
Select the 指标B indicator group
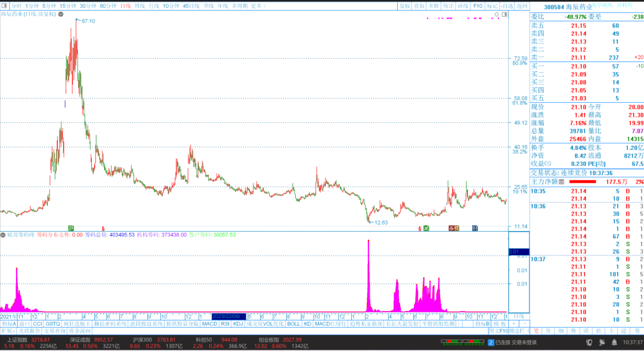click(x=482, y=324)
